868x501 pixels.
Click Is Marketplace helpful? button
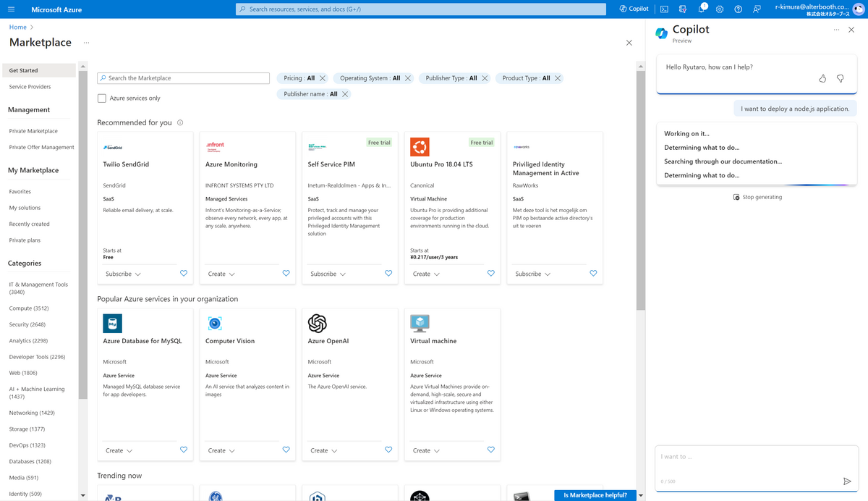pos(595,495)
